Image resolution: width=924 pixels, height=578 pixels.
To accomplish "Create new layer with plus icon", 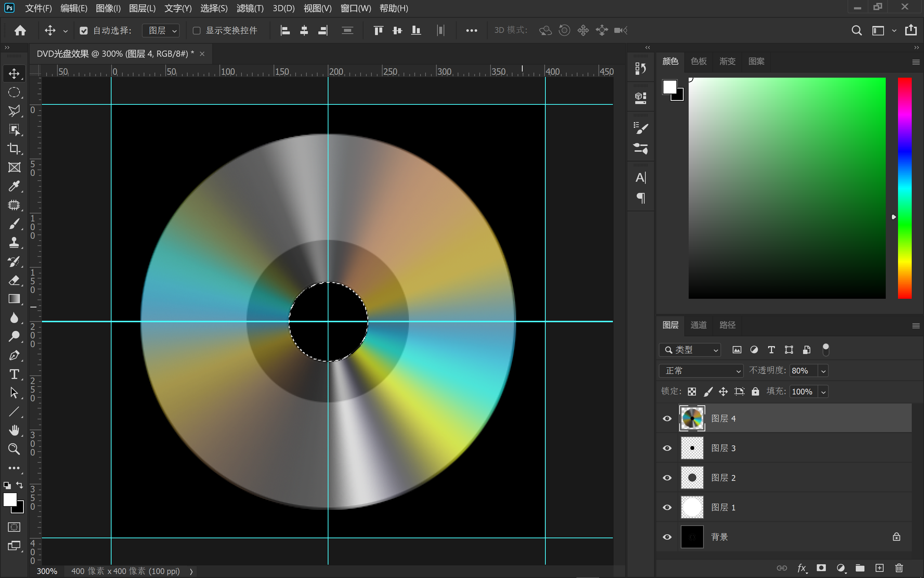I will click(879, 568).
